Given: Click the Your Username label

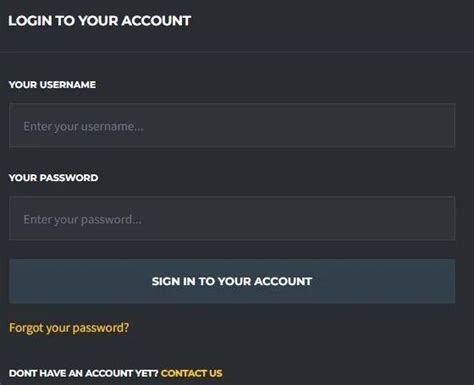Looking at the screenshot, I should pos(52,85).
